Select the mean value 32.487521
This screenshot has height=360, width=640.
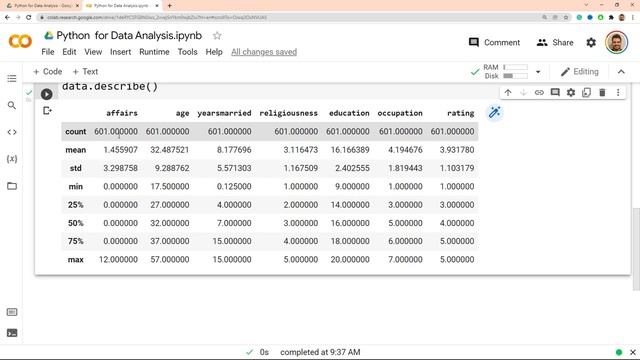click(x=169, y=150)
